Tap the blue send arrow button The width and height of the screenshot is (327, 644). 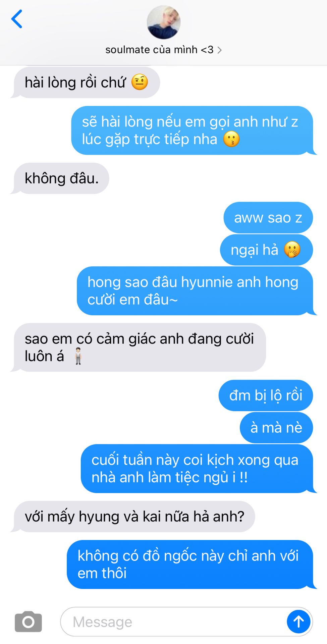(298, 622)
